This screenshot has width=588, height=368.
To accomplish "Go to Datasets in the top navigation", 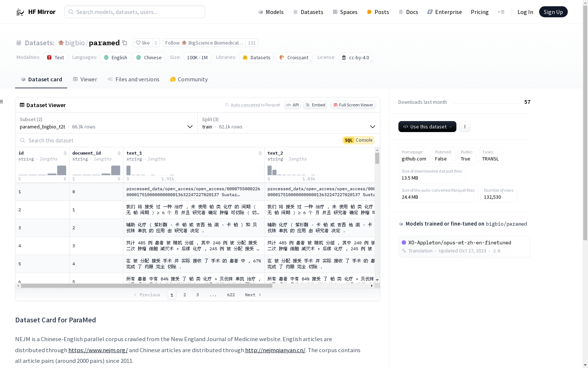I will point(308,12).
